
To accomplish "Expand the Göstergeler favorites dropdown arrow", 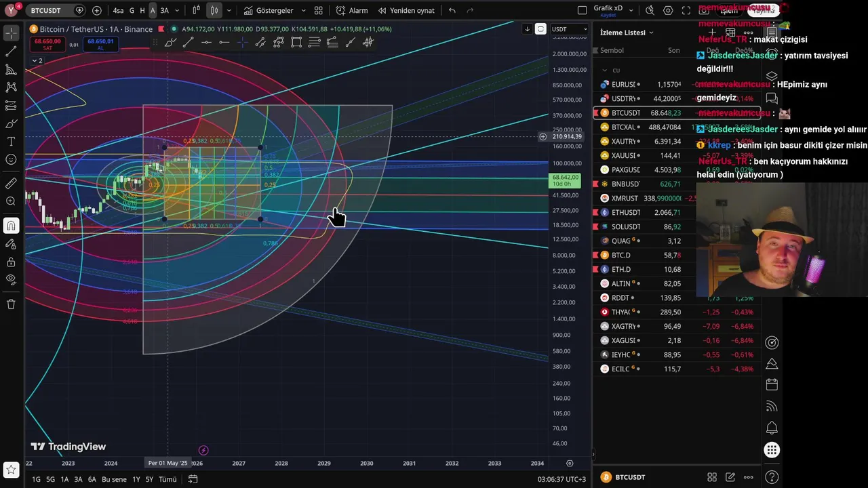I will pos(303,10).
